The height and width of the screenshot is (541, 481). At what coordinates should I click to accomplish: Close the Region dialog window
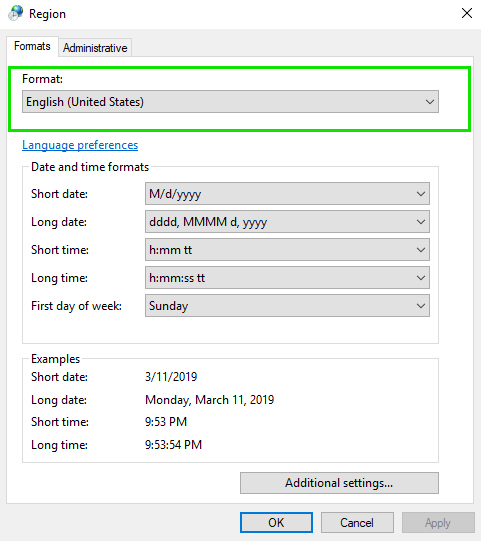tap(467, 13)
